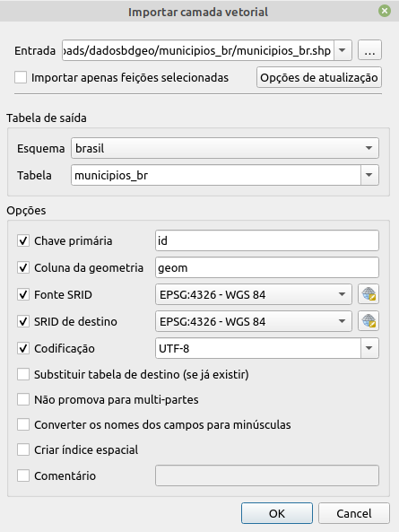Confirm import with OK button
399x532 pixels.
[277, 513]
